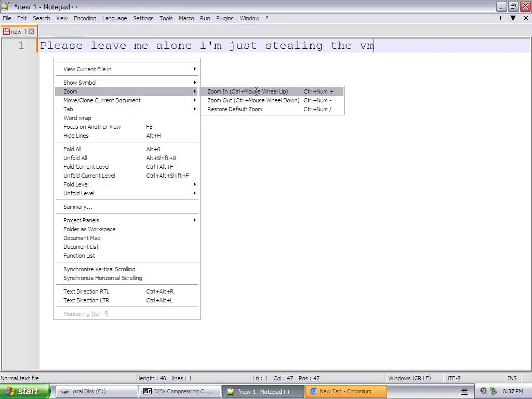Choose Unfold Current Level
Viewport: 532px width, 399px height.
[x=127, y=176]
